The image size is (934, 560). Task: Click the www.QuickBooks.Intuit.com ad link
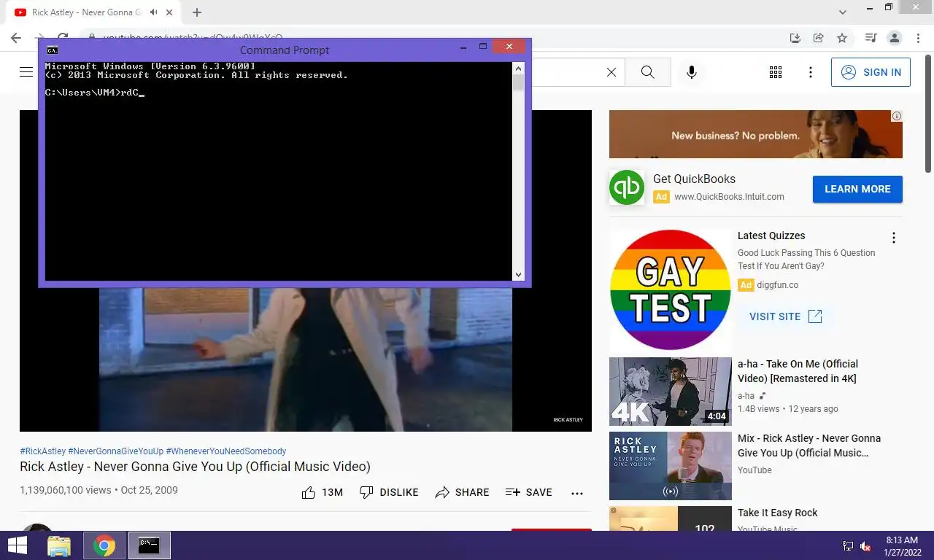coord(729,197)
